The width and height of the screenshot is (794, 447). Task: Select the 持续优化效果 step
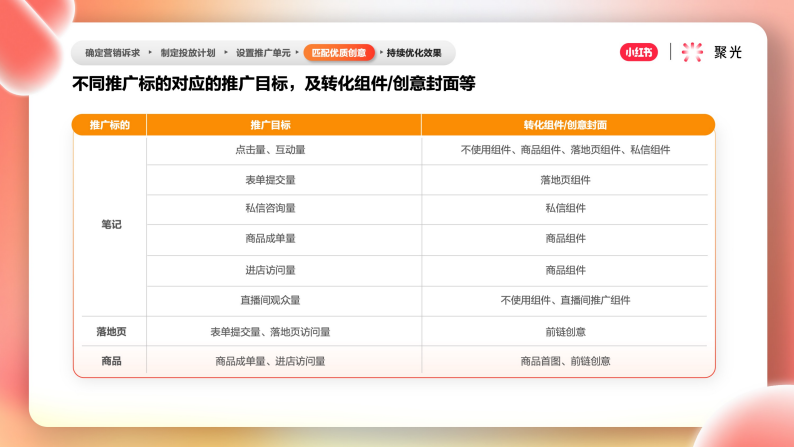point(414,53)
